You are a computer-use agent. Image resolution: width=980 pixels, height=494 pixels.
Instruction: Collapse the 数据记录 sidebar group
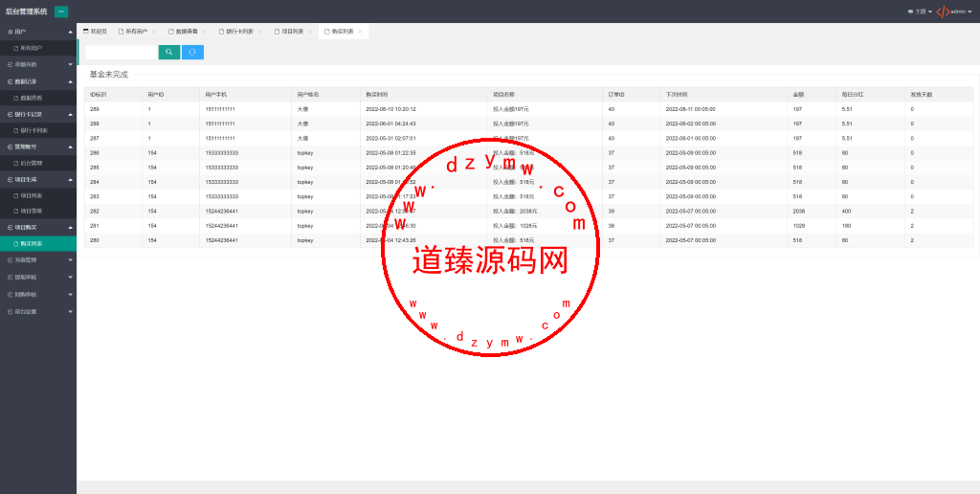(x=38, y=81)
